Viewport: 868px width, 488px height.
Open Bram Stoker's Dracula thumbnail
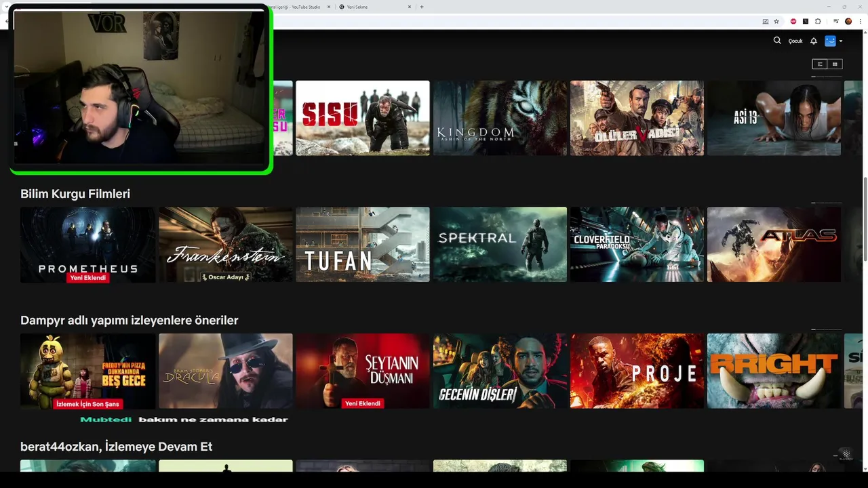pos(226,371)
